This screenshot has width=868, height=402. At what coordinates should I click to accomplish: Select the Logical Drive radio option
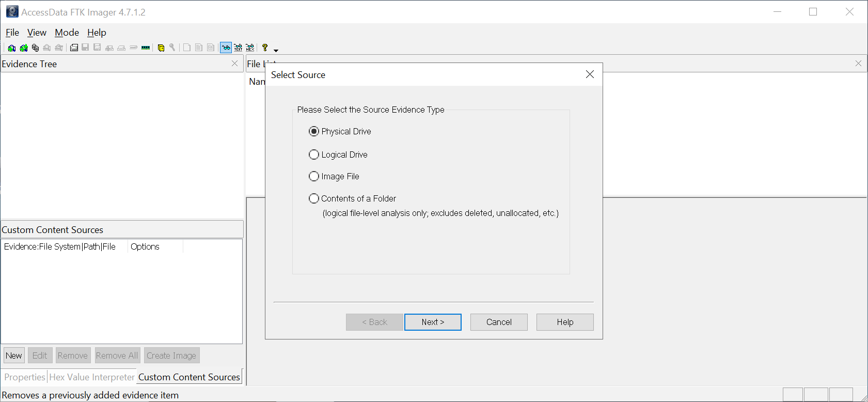tap(314, 154)
